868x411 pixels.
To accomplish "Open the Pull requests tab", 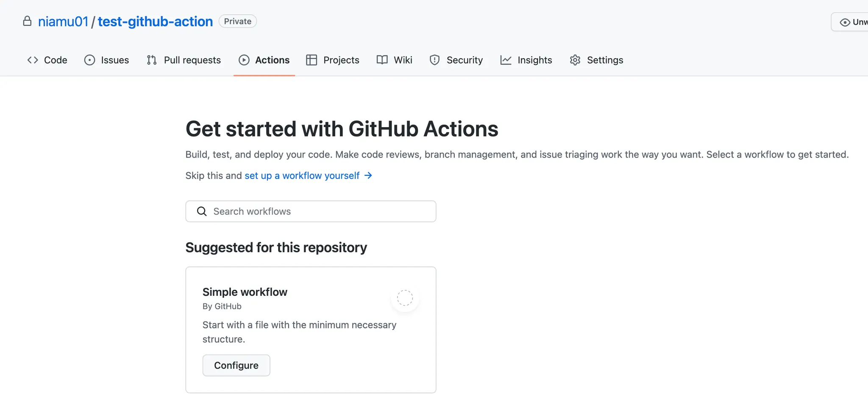I will point(192,60).
